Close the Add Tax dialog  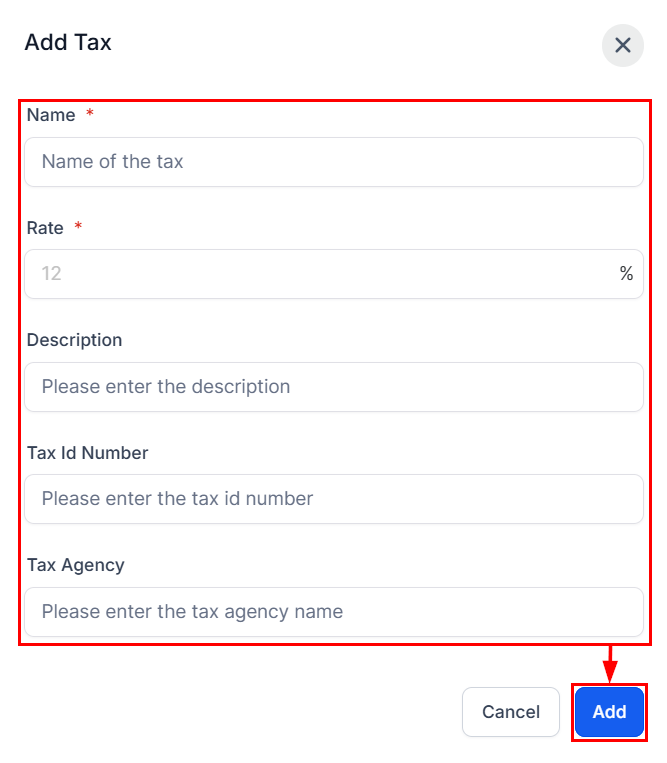coord(623,45)
